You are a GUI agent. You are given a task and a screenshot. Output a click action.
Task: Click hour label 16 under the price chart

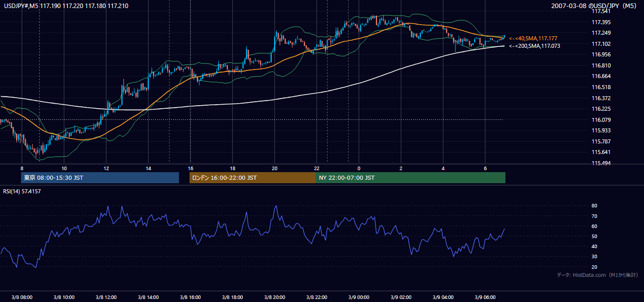click(190, 168)
